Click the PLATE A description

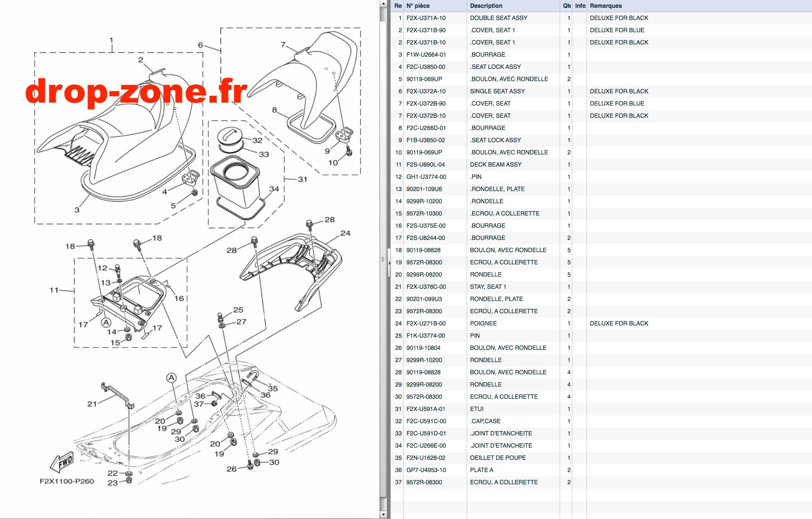(x=481, y=470)
